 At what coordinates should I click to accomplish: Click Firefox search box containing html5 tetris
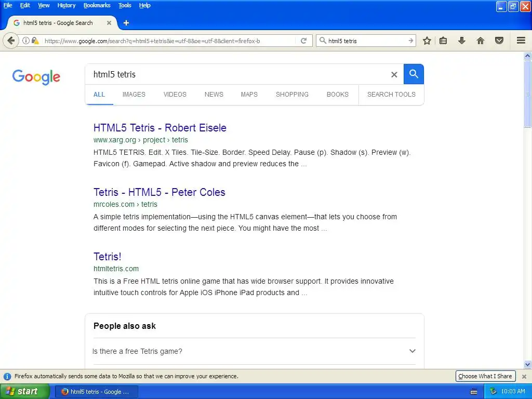point(366,41)
